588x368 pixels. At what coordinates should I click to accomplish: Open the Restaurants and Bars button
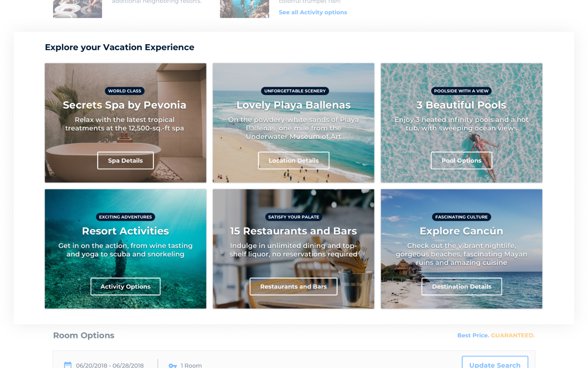293,287
